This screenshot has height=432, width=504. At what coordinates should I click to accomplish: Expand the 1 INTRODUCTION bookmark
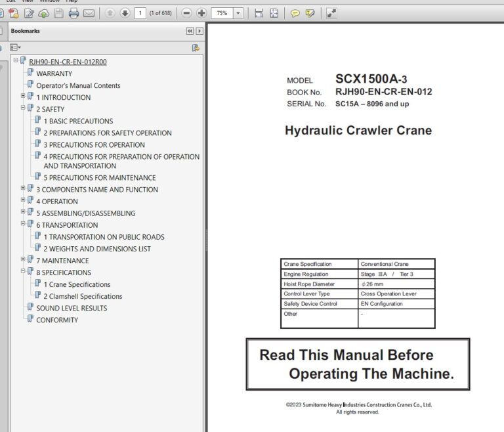tap(23, 96)
